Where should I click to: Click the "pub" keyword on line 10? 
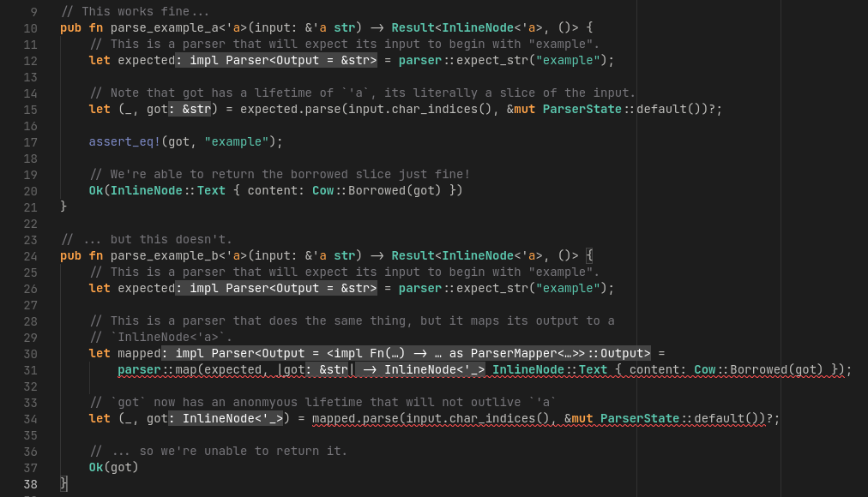click(x=71, y=27)
